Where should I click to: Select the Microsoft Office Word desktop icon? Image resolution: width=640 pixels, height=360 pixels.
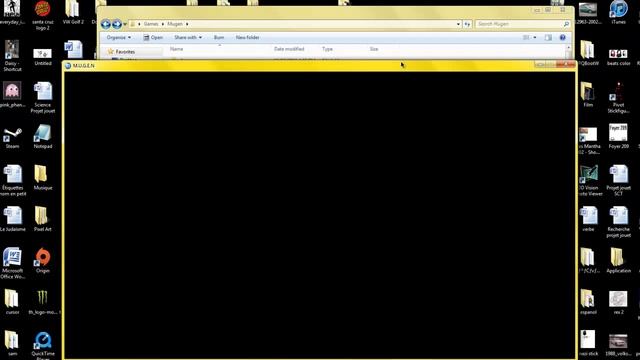click(12, 263)
